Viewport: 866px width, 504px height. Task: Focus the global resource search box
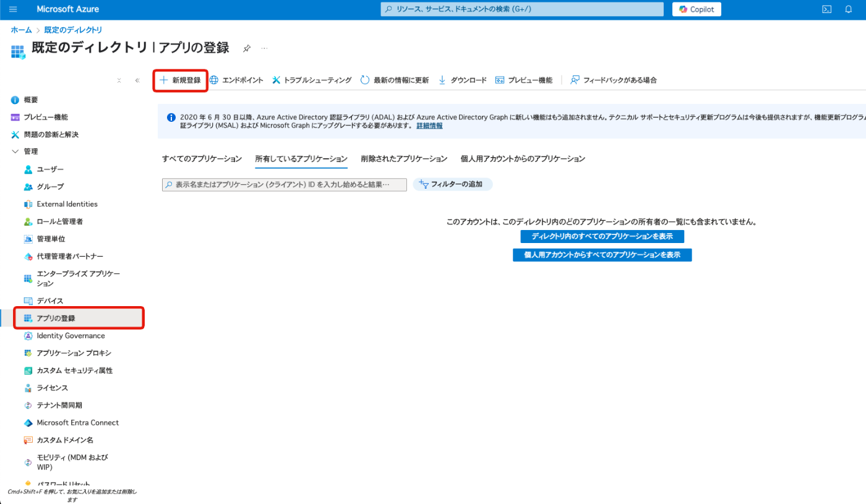(521, 9)
